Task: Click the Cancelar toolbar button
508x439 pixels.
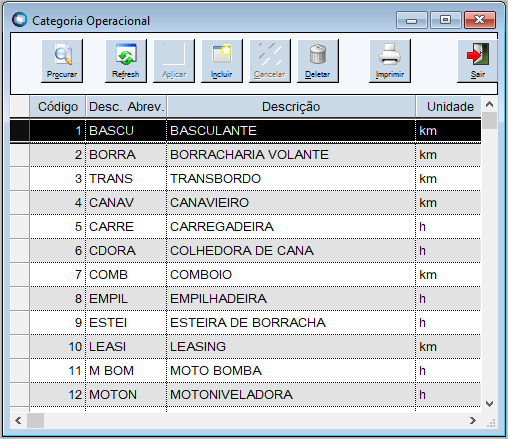Action: tap(270, 61)
